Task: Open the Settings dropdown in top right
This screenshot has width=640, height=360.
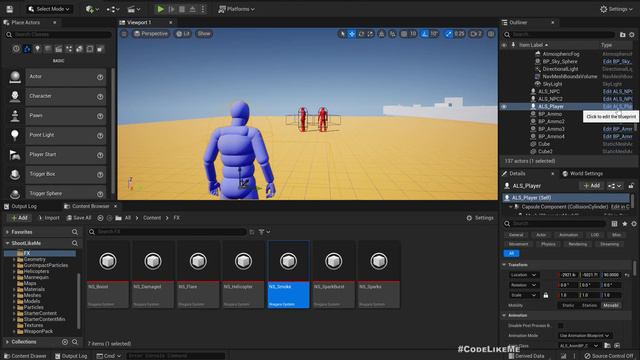Action: coord(616,9)
